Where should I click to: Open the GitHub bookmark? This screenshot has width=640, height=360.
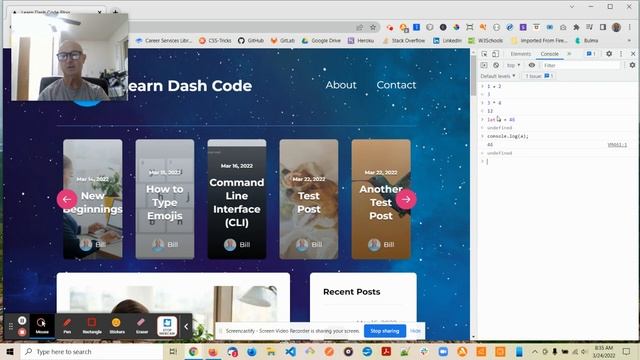coord(251,40)
